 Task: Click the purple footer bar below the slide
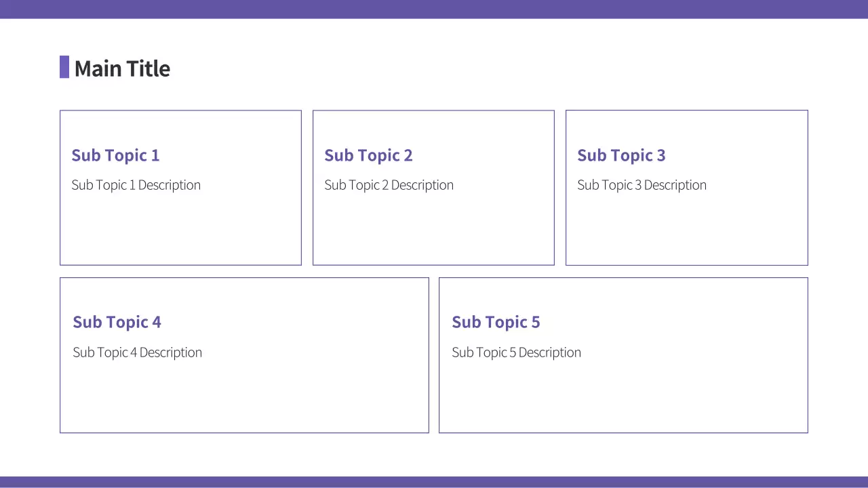click(434, 482)
